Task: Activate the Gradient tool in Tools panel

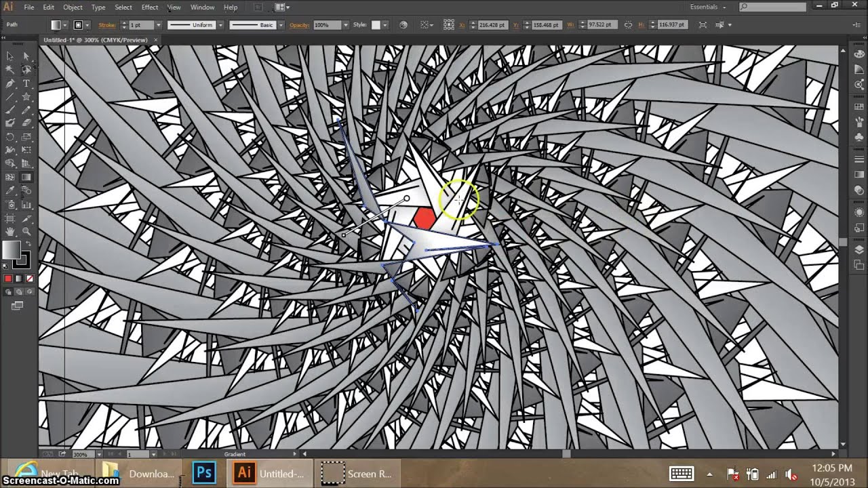Action: pyautogui.click(x=26, y=178)
